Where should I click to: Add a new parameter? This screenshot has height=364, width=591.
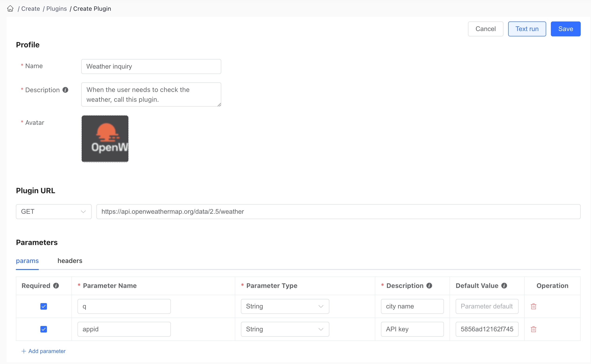[44, 351]
